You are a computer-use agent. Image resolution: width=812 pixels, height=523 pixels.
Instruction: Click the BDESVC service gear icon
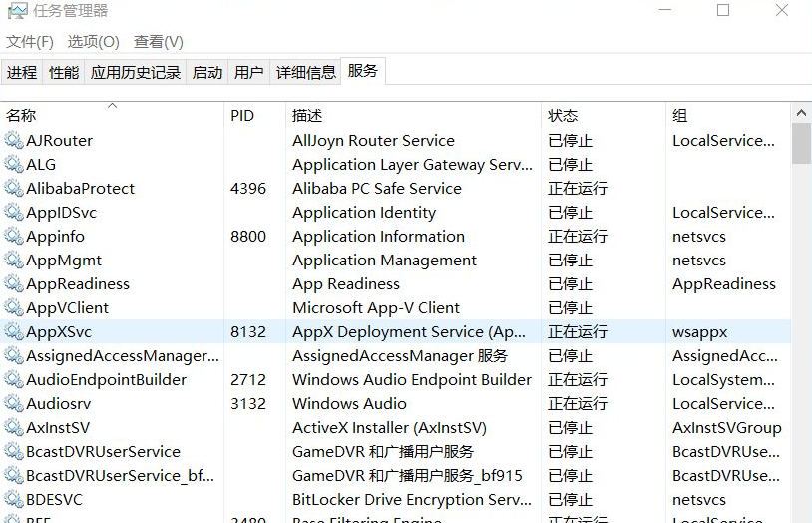pyautogui.click(x=13, y=500)
